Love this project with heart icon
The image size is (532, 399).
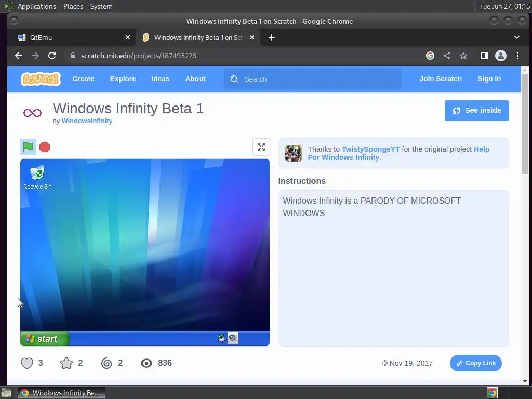tap(27, 363)
